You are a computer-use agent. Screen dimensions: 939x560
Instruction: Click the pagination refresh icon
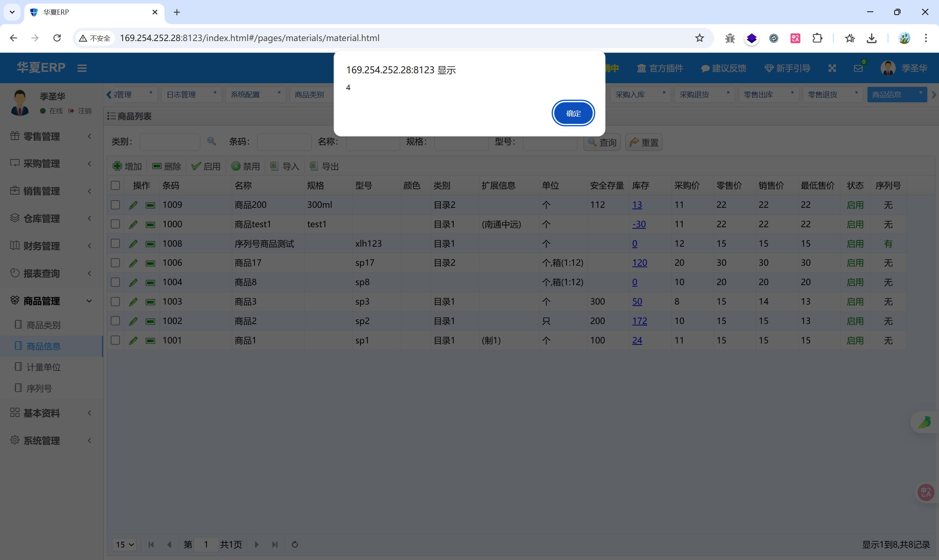[x=295, y=545]
